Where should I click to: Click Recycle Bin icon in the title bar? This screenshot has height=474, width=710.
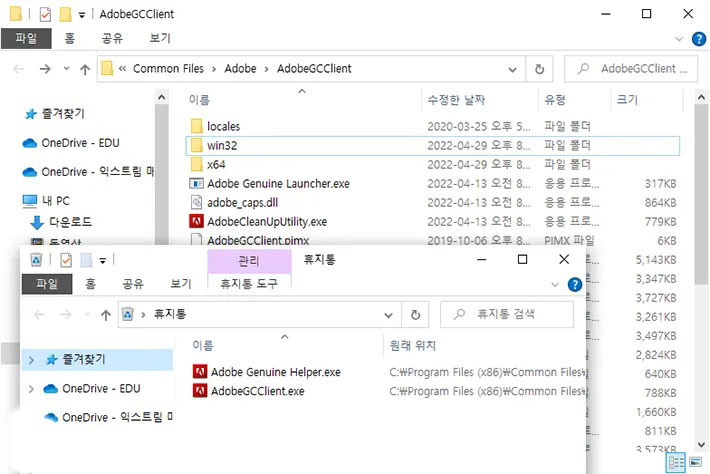[36, 260]
